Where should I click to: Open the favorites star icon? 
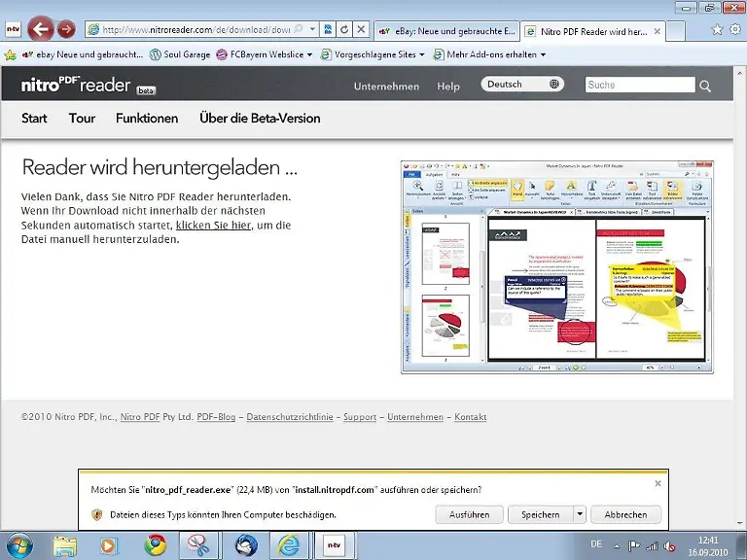point(718,29)
